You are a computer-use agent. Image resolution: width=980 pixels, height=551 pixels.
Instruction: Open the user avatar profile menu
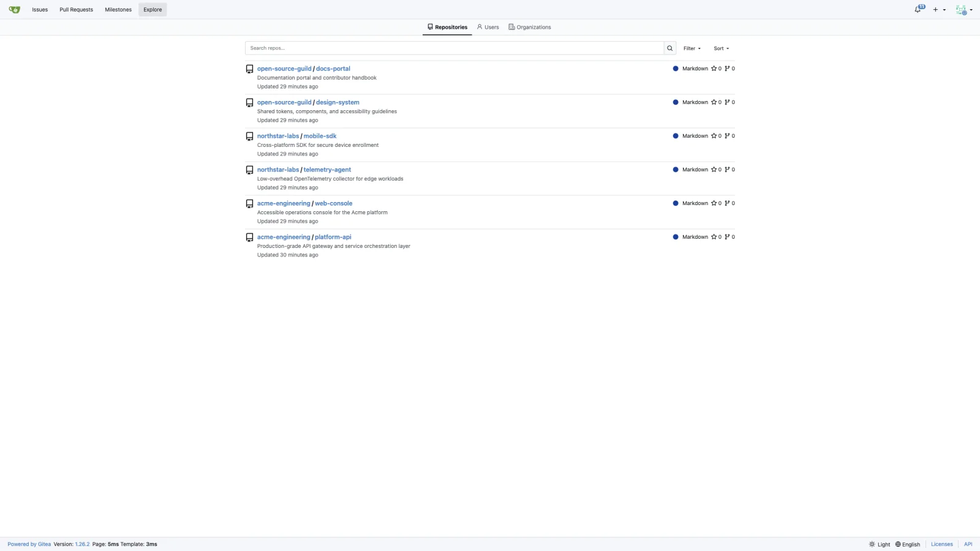click(963, 10)
